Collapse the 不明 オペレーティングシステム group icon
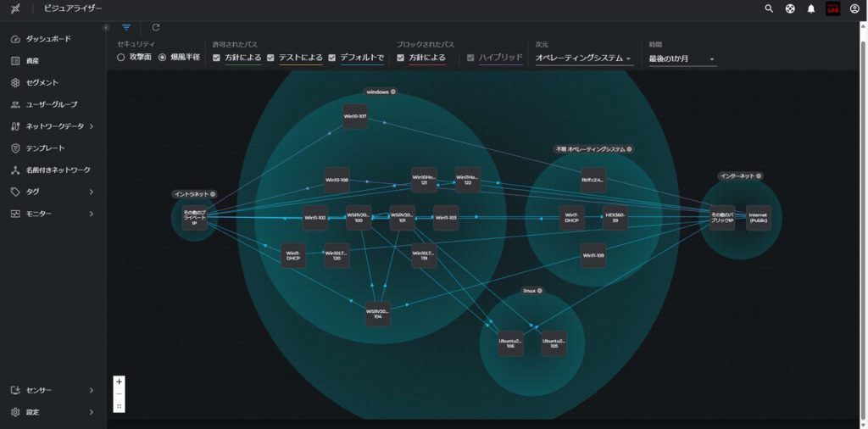Image resolution: width=868 pixels, height=429 pixels. (630, 149)
